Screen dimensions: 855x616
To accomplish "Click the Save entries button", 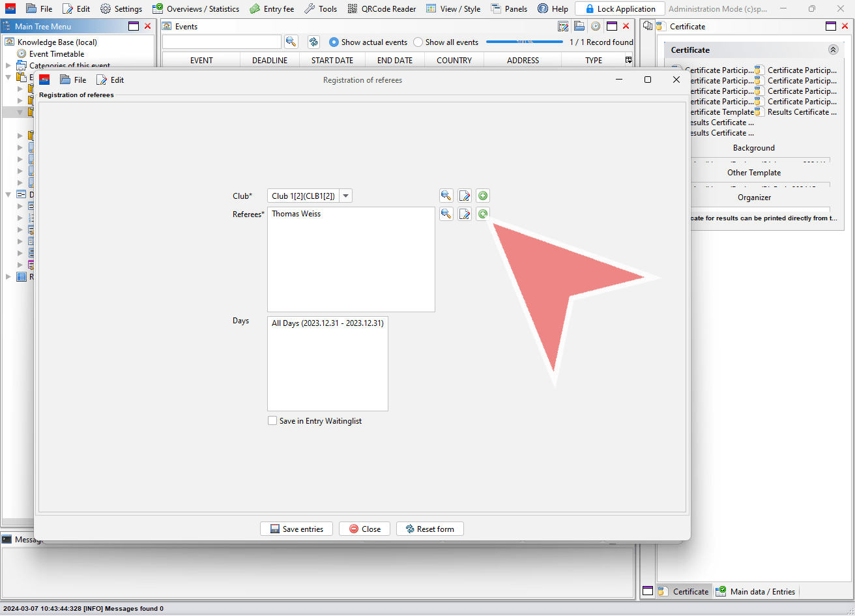I will 297,529.
